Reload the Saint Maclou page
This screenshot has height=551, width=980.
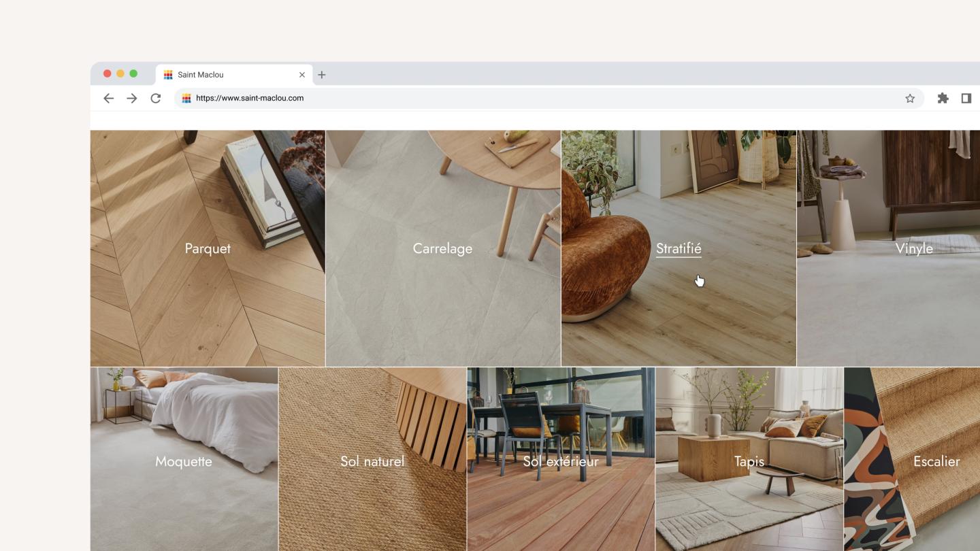(x=156, y=98)
